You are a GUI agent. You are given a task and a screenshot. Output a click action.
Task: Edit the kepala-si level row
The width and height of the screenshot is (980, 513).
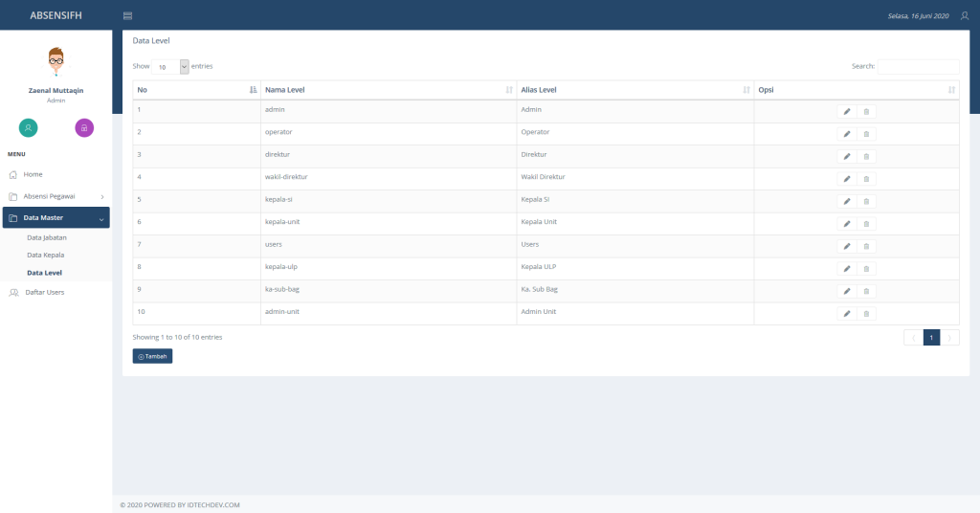847,201
